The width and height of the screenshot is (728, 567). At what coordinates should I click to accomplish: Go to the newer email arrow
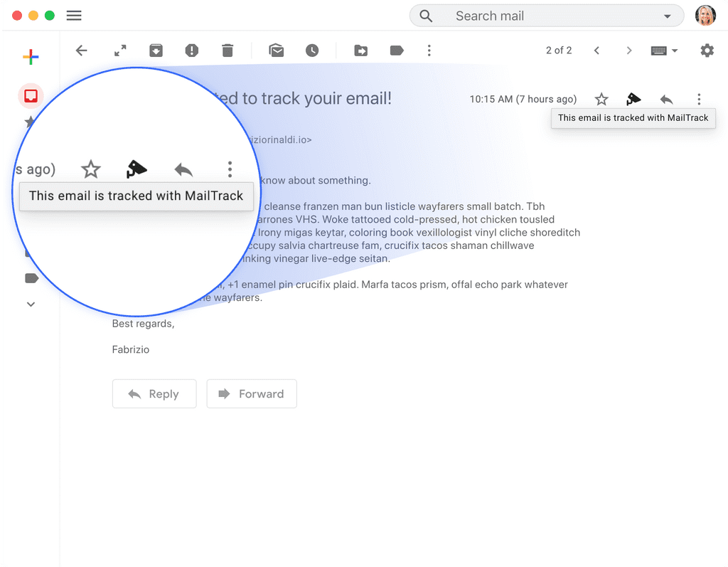coord(596,51)
